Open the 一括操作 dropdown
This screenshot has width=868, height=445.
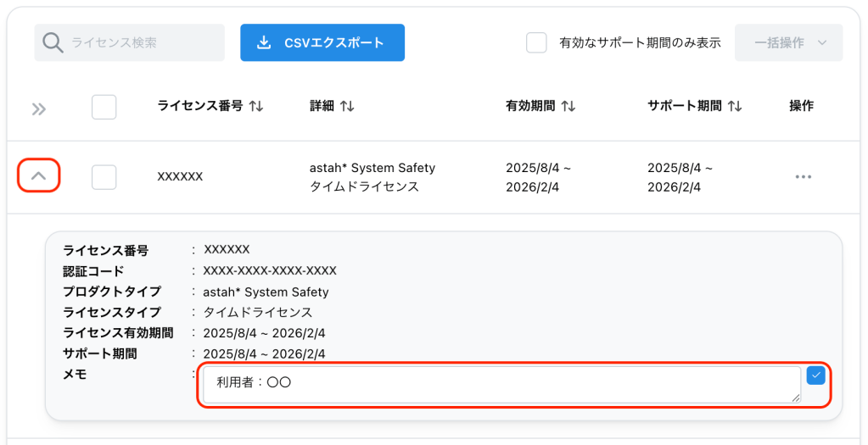(788, 42)
